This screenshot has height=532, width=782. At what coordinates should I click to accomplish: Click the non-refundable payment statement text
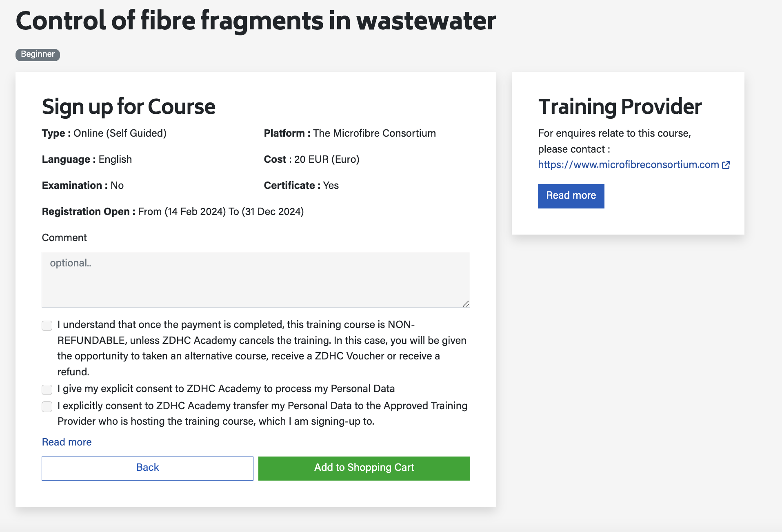pos(262,348)
